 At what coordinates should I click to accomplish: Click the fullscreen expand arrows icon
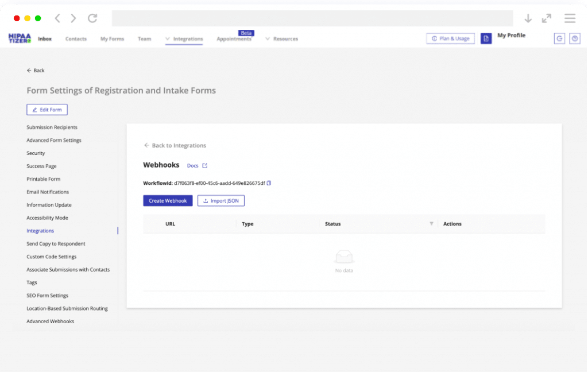547,18
